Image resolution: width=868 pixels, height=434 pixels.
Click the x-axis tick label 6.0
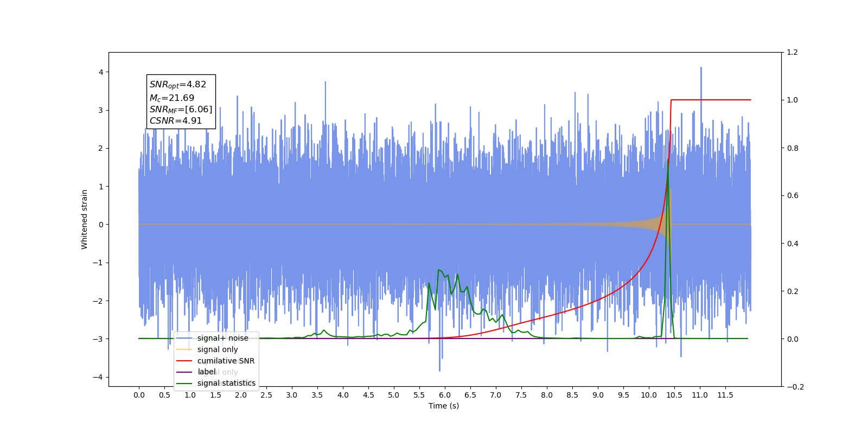445,395
